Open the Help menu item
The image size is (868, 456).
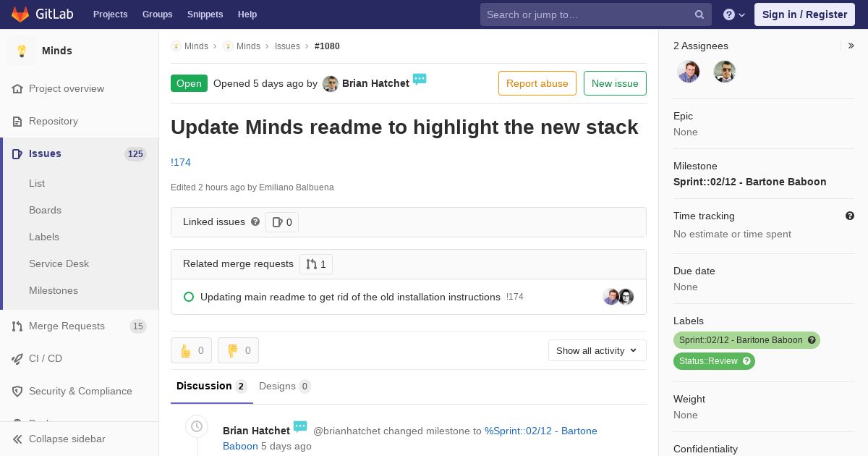[x=247, y=14]
